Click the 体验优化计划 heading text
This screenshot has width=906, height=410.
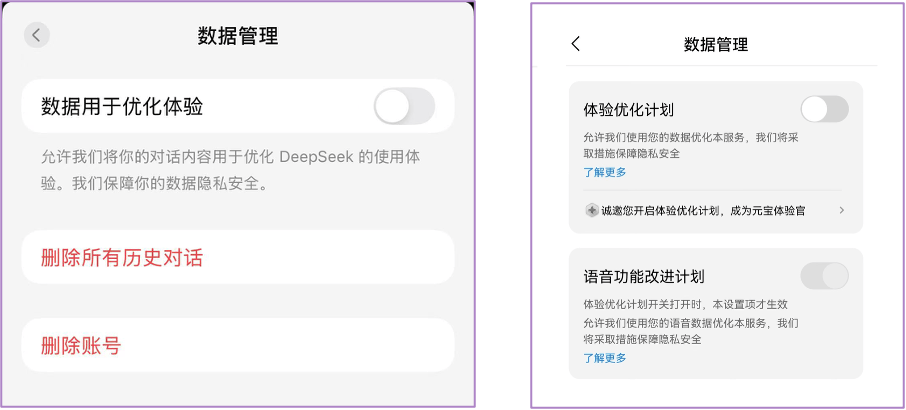636,109
